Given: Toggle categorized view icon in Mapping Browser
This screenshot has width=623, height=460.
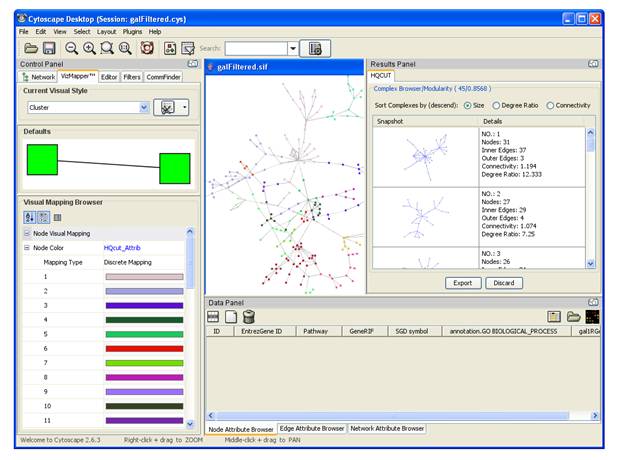Looking at the screenshot, I should tap(44, 217).
